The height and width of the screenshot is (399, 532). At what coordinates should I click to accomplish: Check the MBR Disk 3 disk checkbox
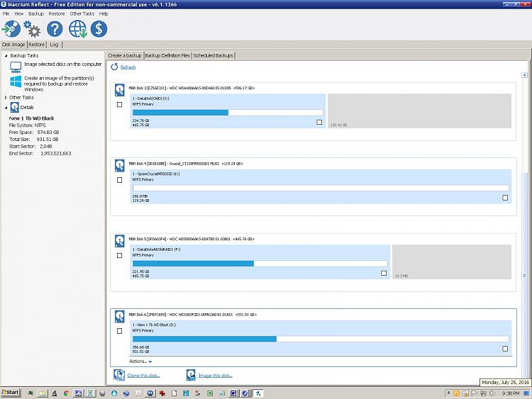pos(119,105)
